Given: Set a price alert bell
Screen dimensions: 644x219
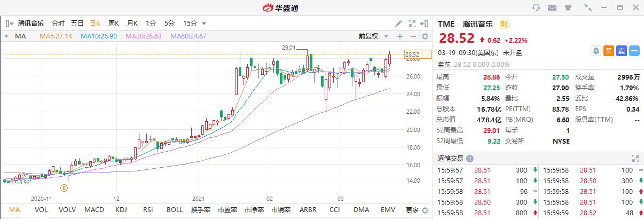Looking at the screenshot, I should tap(596, 51).
